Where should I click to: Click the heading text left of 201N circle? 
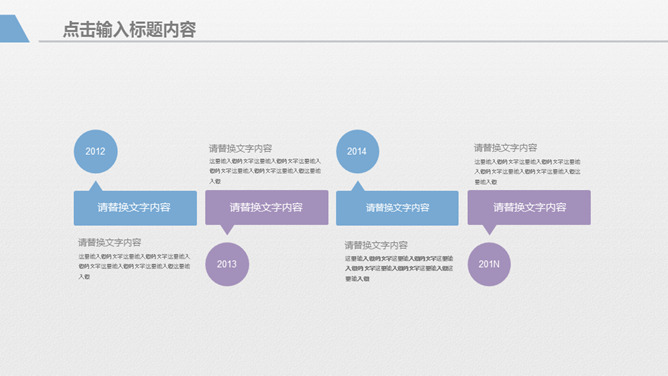376,245
